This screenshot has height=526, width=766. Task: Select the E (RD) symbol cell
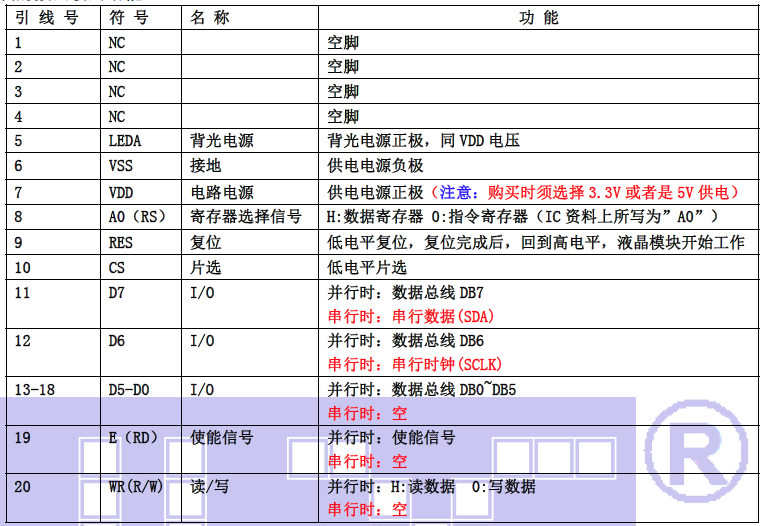point(134,437)
